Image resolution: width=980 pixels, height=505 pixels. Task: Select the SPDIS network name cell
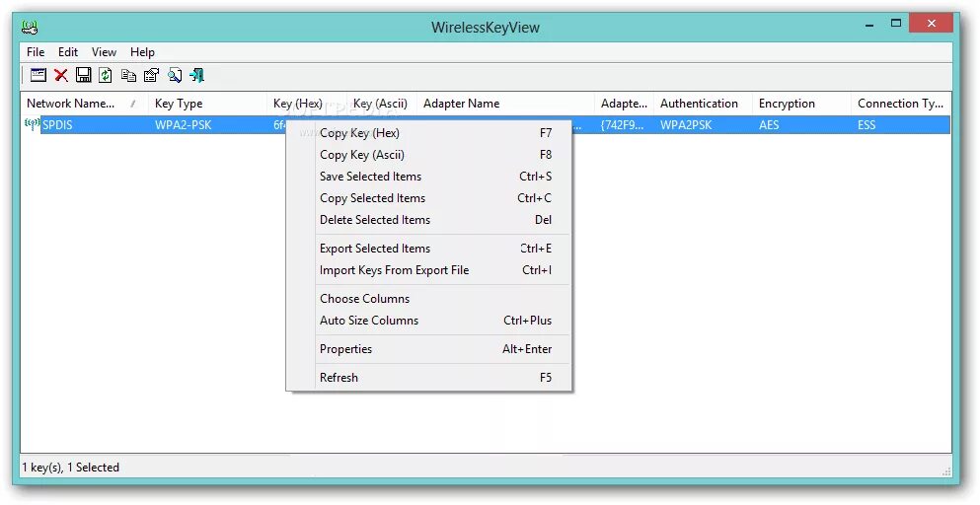coord(57,125)
